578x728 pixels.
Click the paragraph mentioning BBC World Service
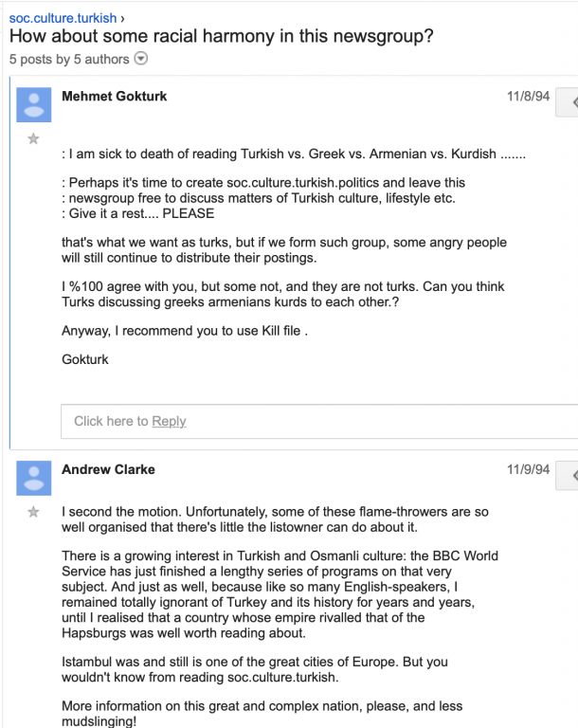click(280, 594)
